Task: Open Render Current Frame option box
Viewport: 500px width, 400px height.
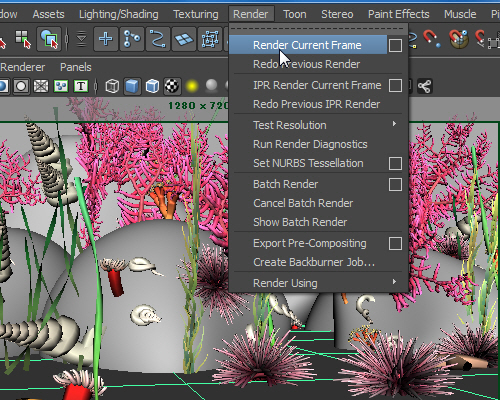Action: [x=395, y=45]
